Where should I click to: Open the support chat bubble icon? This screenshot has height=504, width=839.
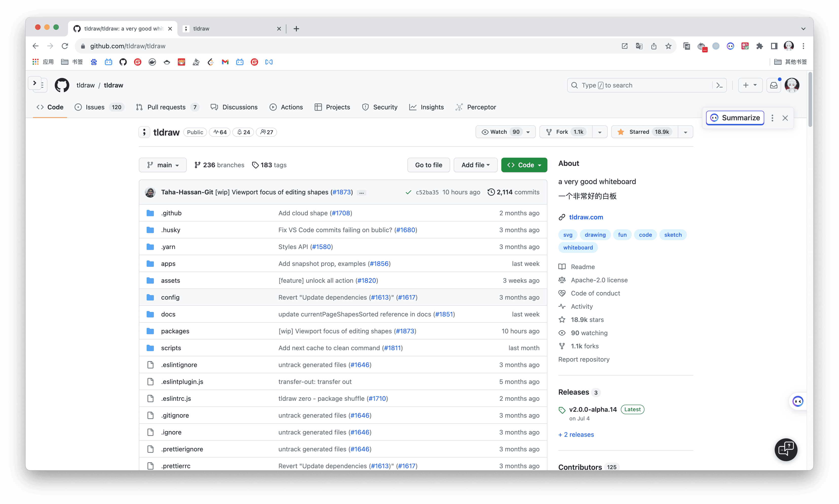786,449
